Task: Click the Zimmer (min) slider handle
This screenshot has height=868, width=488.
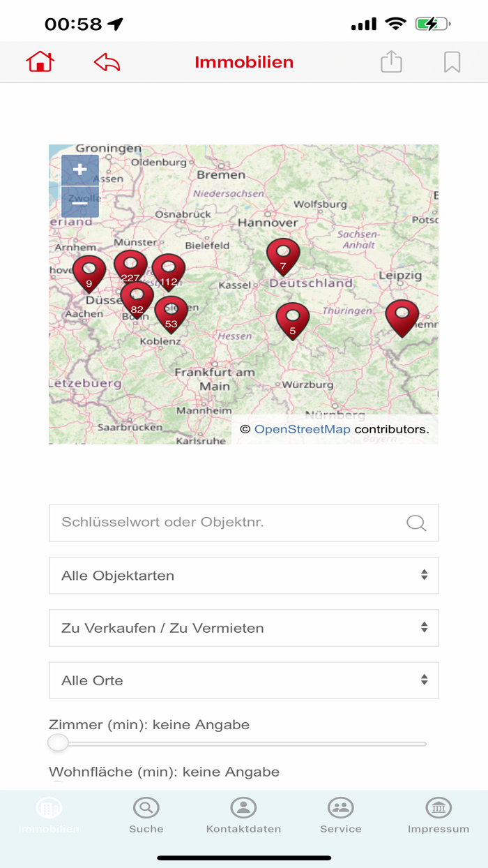Action: pos(58,743)
